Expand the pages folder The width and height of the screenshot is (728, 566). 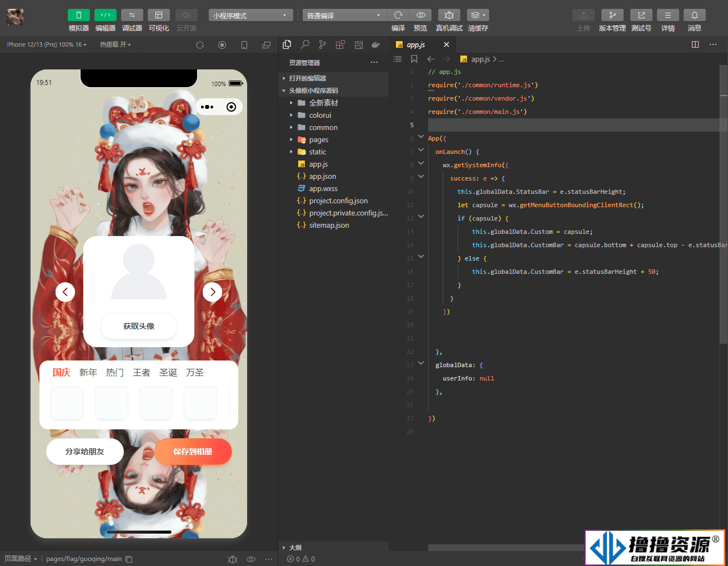pyautogui.click(x=333, y=139)
